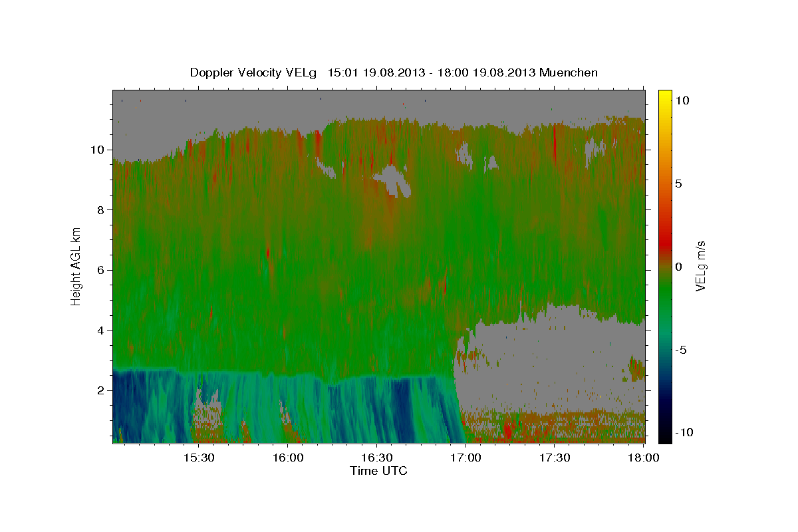Click the dark blue rain streak near 16:40
The width and height of the screenshot is (798, 532).
tap(401, 409)
